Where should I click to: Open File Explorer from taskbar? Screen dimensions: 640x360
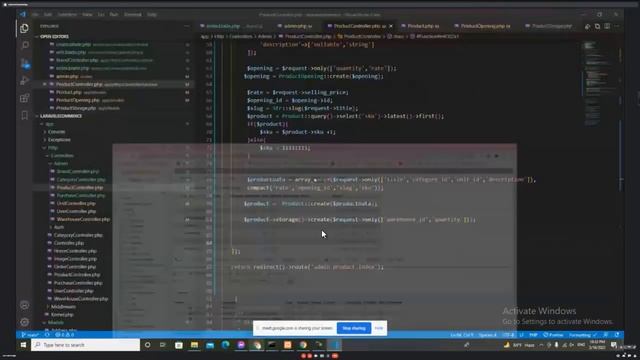(x=194, y=345)
